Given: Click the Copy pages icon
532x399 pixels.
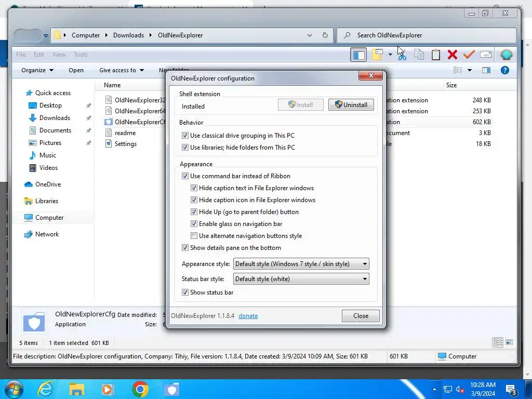Looking at the screenshot, I should tap(419, 55).
